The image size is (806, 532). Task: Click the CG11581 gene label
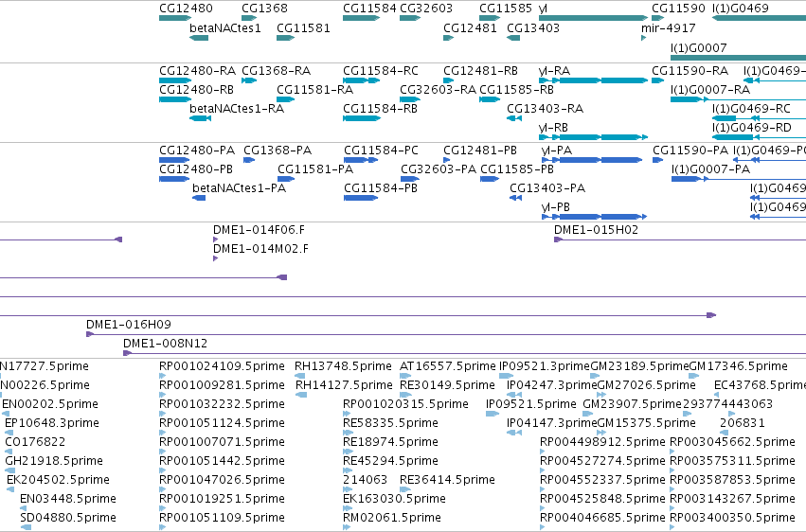click(x=303, y=27)
